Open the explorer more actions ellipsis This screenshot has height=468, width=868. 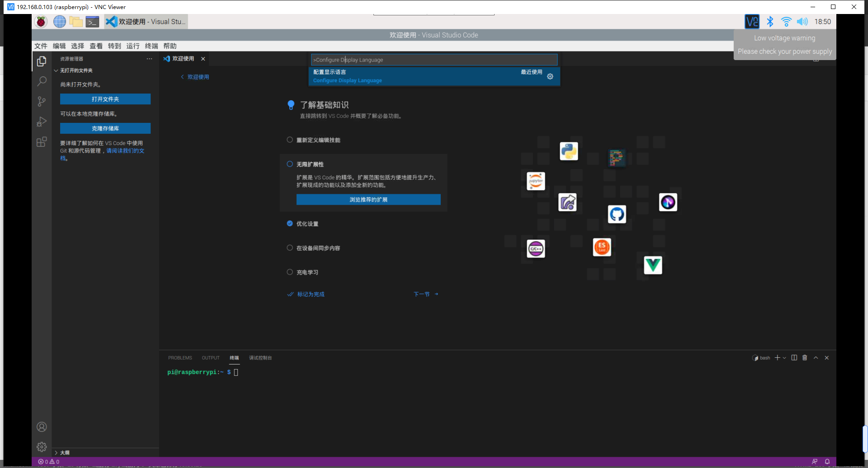click(149, 59)
